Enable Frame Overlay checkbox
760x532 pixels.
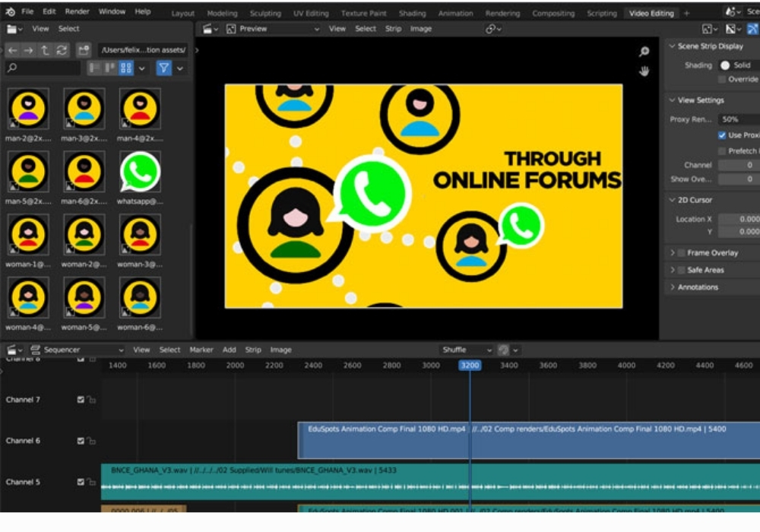click(682, 253)
